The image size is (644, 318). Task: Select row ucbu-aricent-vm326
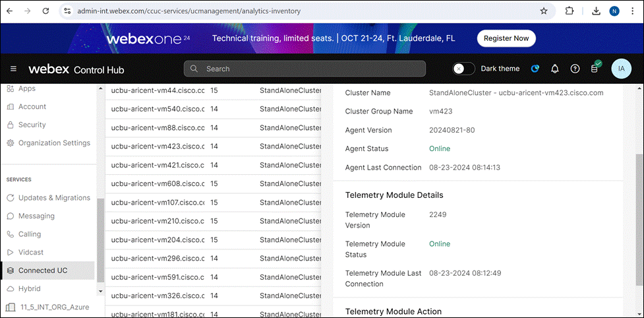coord(214,296)
